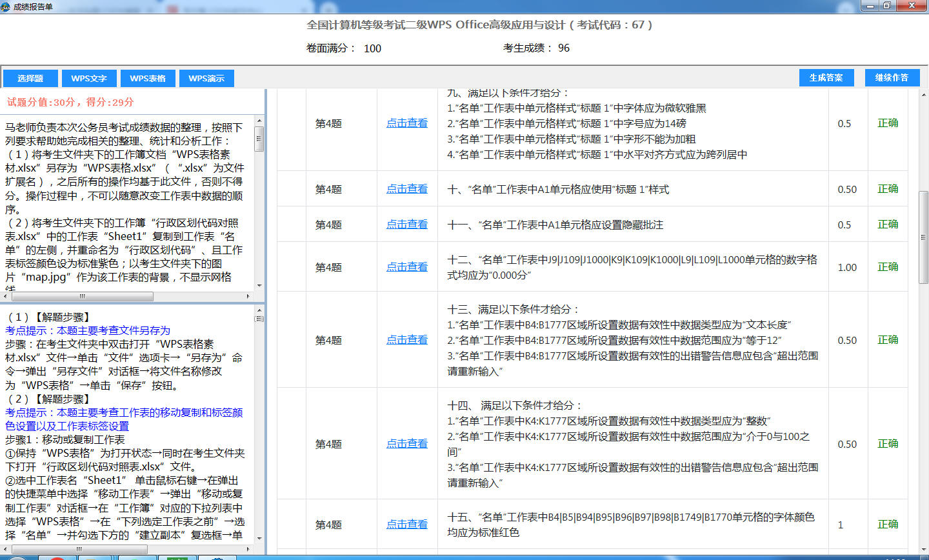This screenshot has height=560, width=929.
Task: Click 第4题 cell in the 十四 integer validation row
Action: tap(328, 444)
